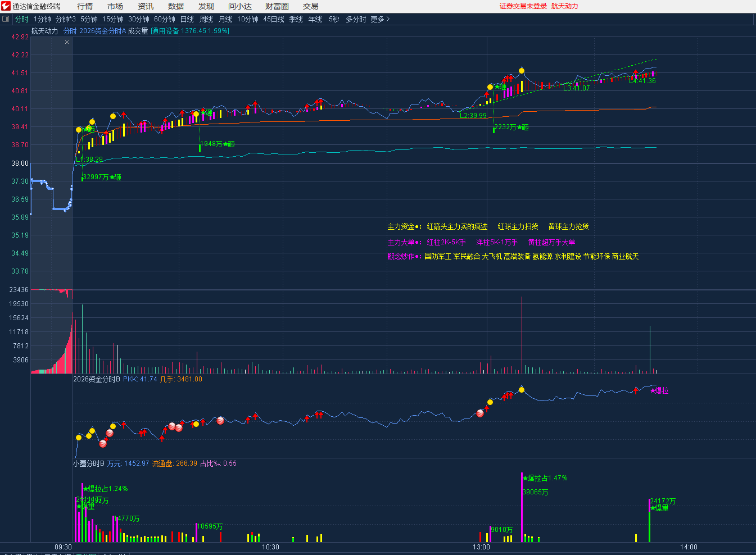This screenshot has height=555, width=756.
Task: Select the 2026资金分时A indicator name
Action: (103, 31)
